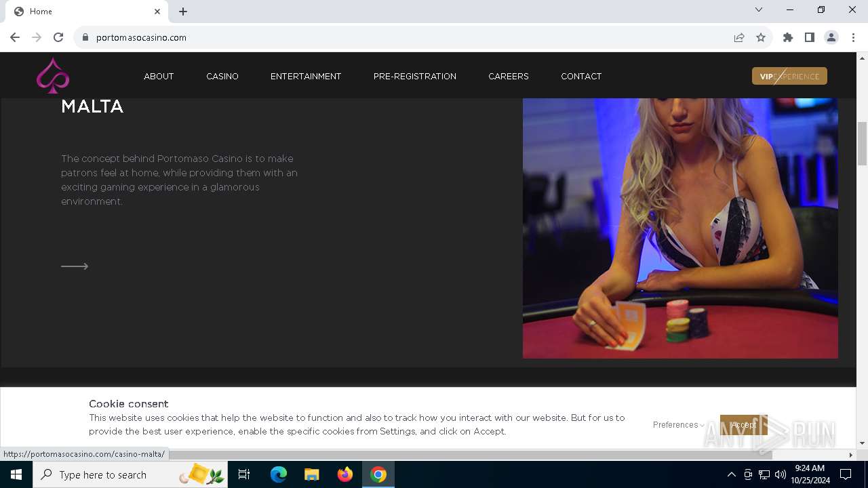Click the address bar URL
The image size is (868, 488).
[141, 37]
